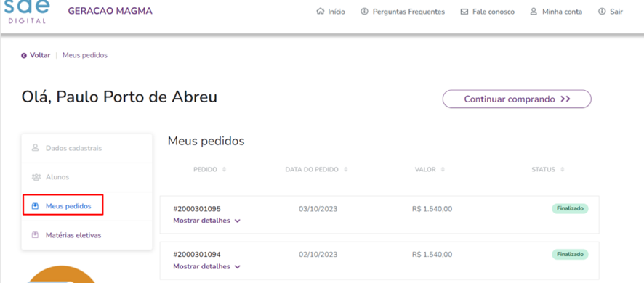The image size is (644, 283).
Task: Click the user icon for Minha conta
Action: (x=534, y=12)
